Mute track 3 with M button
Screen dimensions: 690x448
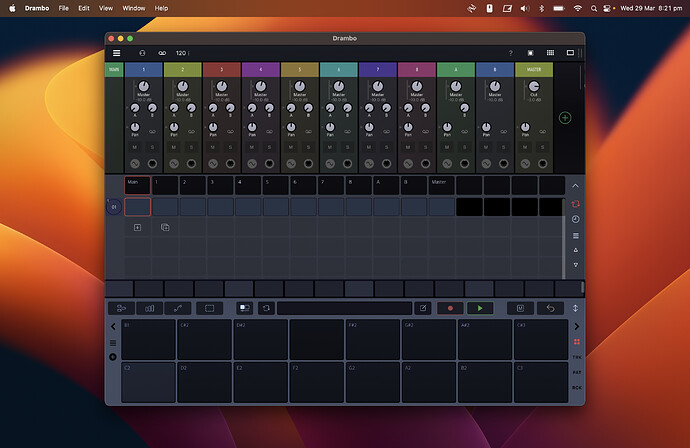213,147
